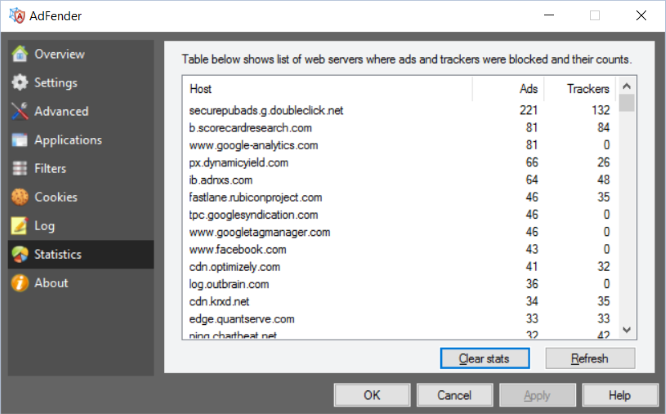Screen dimensions: 666x414
Task: Confirm with the OK button
Action: (x=372, y=395)
